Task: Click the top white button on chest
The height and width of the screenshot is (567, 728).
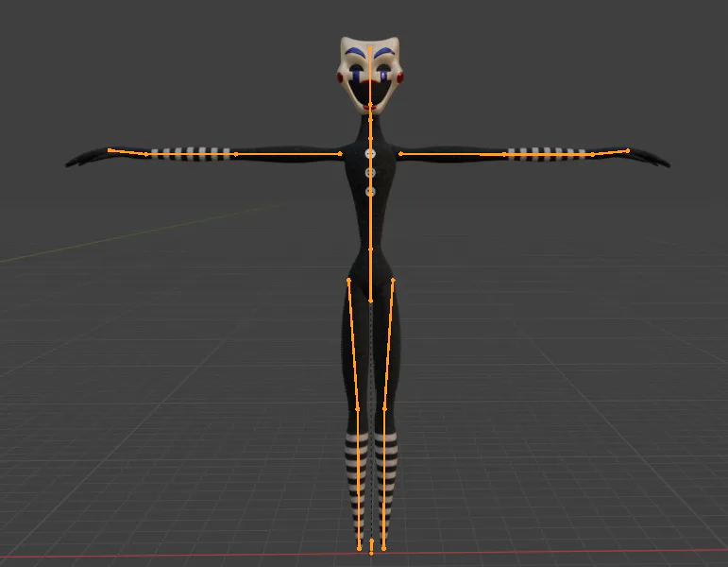Action: [370, 154]
